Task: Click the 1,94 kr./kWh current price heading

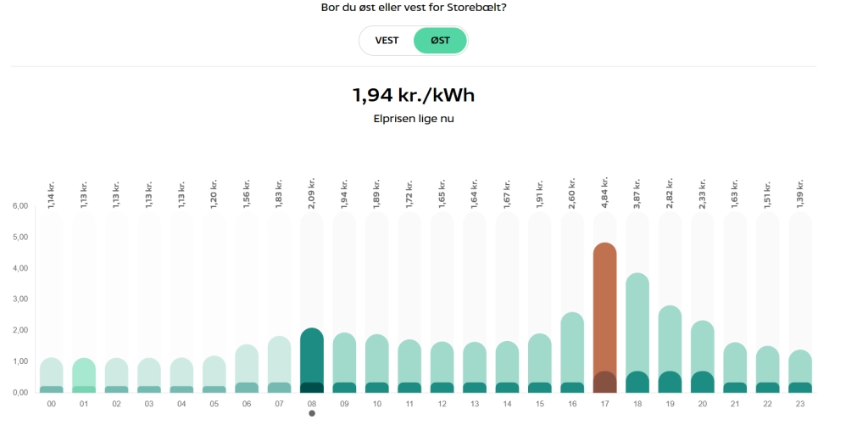Action: tap(414, 95)
